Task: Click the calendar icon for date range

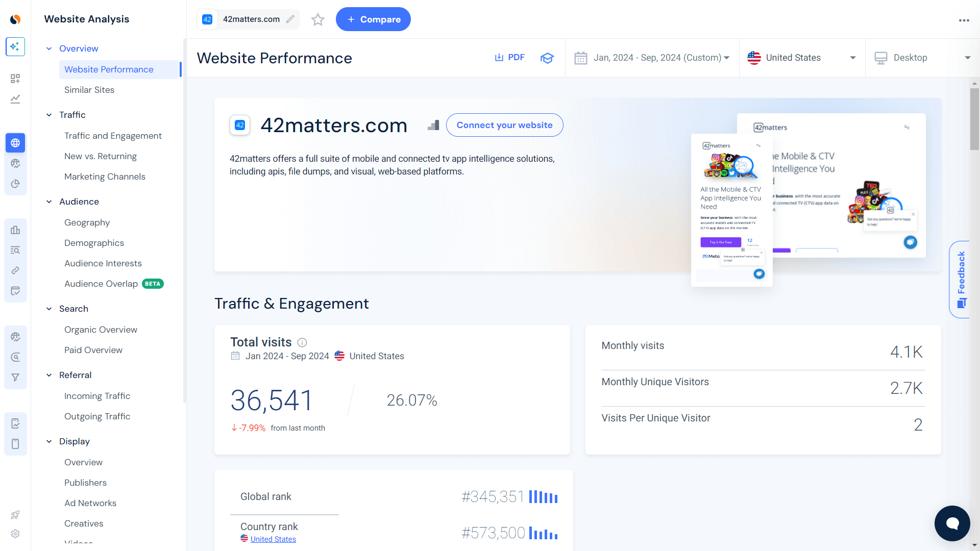Action: pyautogui.click(x=581, y=57)
